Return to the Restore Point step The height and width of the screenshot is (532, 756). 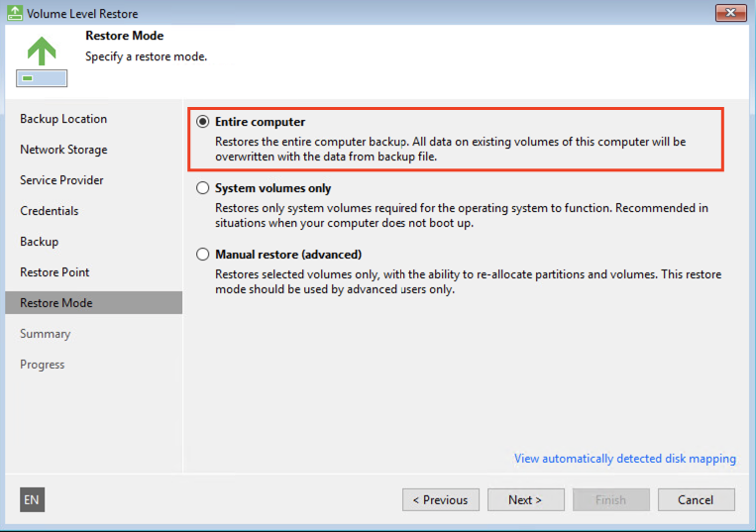(x=54, y=272)
